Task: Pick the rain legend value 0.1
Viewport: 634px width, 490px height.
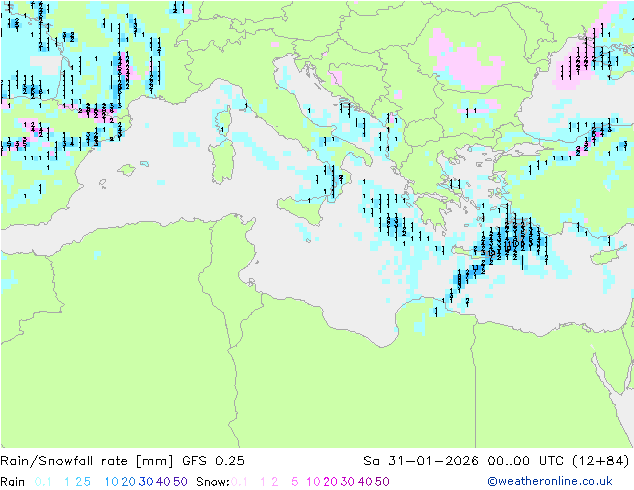Action: (43, 482)
